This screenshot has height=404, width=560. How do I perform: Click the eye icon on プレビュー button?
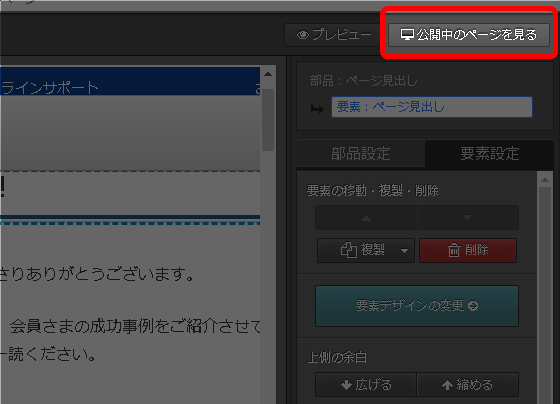click(x=303, y=35)
